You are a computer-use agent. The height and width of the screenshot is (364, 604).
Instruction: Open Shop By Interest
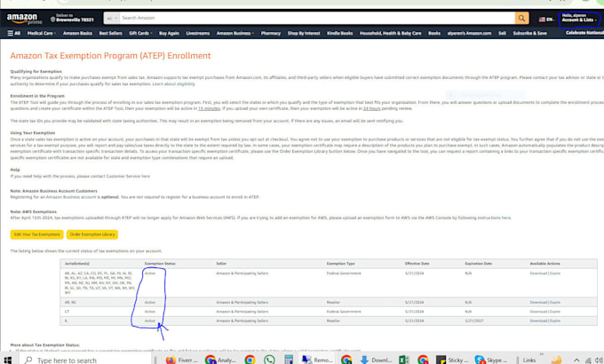coord(304,33)
